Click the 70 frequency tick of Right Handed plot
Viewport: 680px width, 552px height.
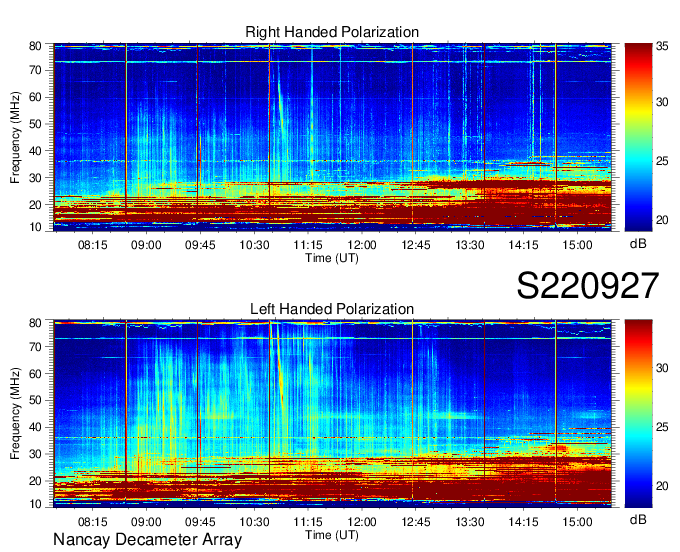[x=35, y=70]
